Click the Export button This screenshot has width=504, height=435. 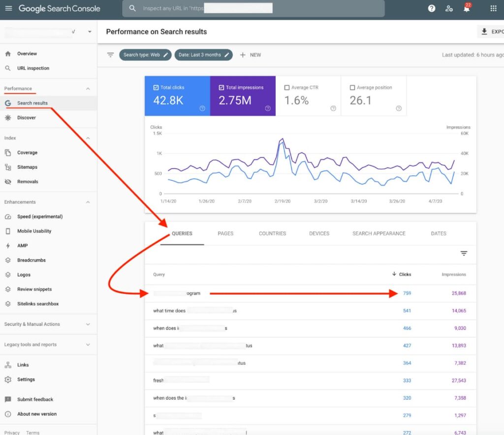pyautogui.click(x=491, y=31)
